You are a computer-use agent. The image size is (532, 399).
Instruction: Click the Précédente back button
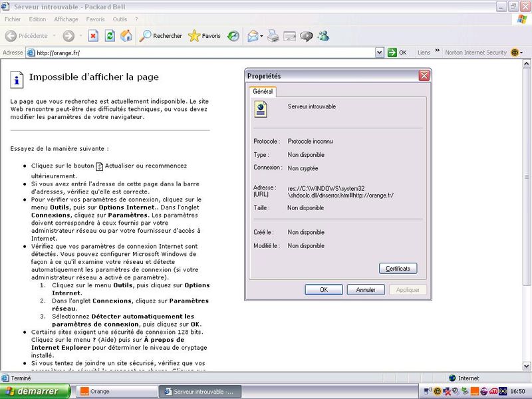27,36
